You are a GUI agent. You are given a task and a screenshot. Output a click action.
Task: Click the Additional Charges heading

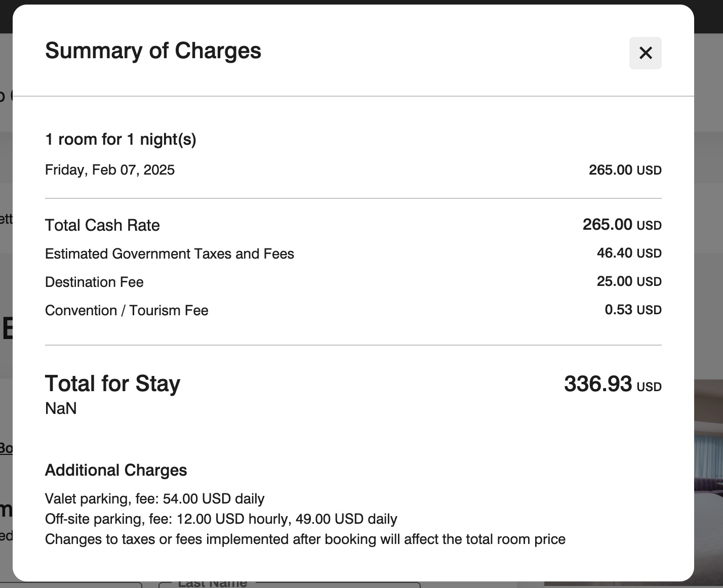(116, 470)
